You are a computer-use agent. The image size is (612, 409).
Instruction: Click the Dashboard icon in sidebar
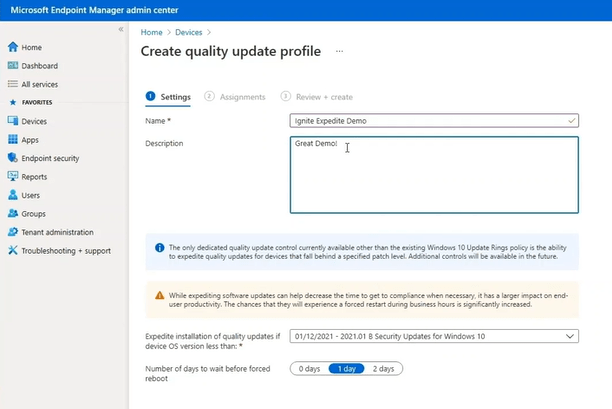point(13,66)
